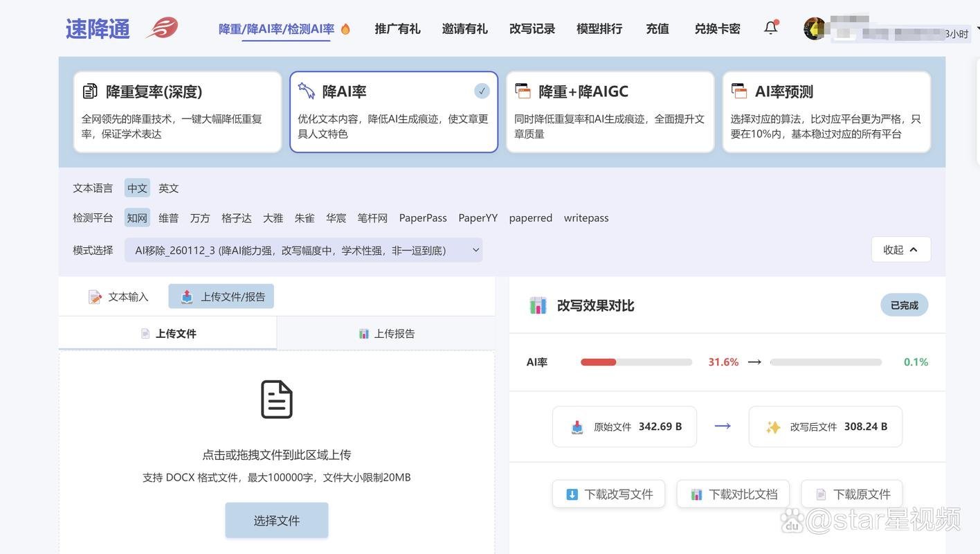Image resolution: width=980 pixels, height=554 pixels.
Task: Open the account menu dropdown arrow
Action: 977,29
